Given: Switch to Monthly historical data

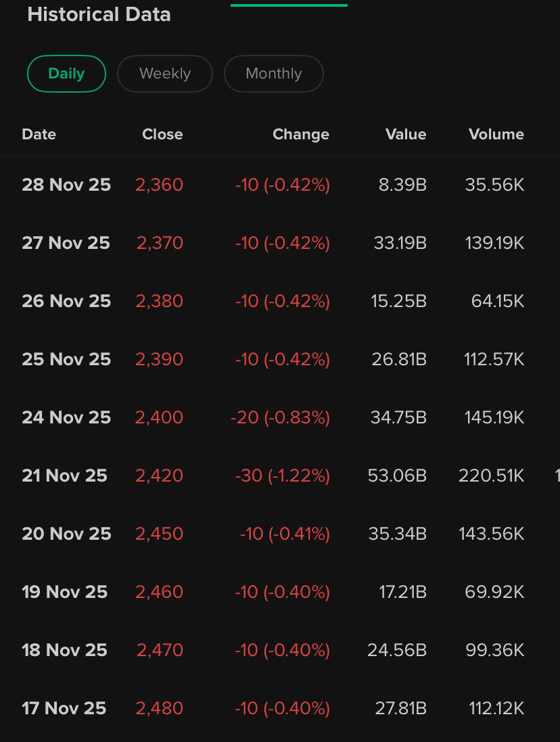Looking at the screenshot, I should click(x=273, y=74).
